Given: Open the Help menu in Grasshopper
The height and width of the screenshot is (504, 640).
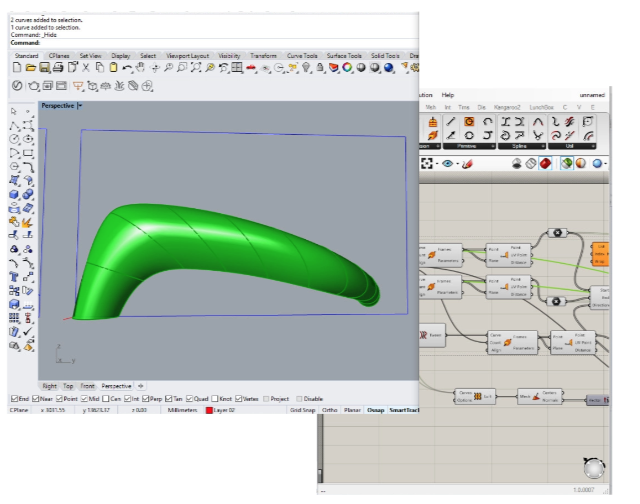Looking at the screenshot, I should point(447,94).
